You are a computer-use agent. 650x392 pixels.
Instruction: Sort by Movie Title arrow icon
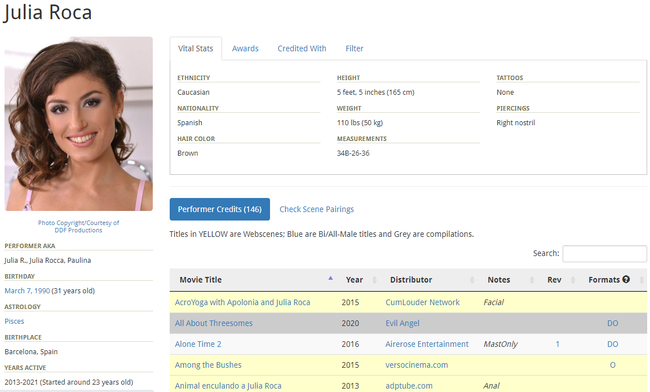coord(330,278)
